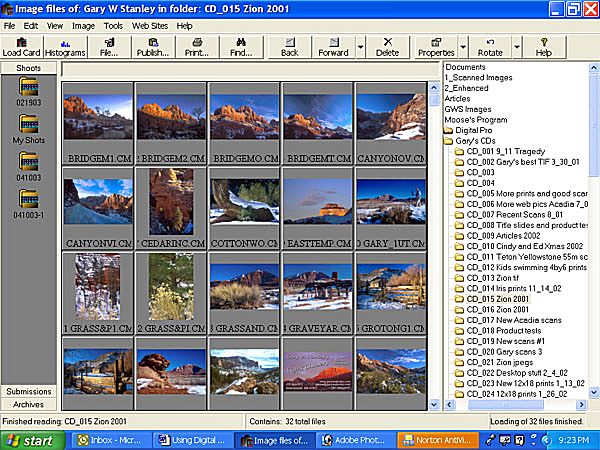Screen dimensions: 600x450
Task: Click the Load Card toolbar icon
Action: tap(21, 46)
